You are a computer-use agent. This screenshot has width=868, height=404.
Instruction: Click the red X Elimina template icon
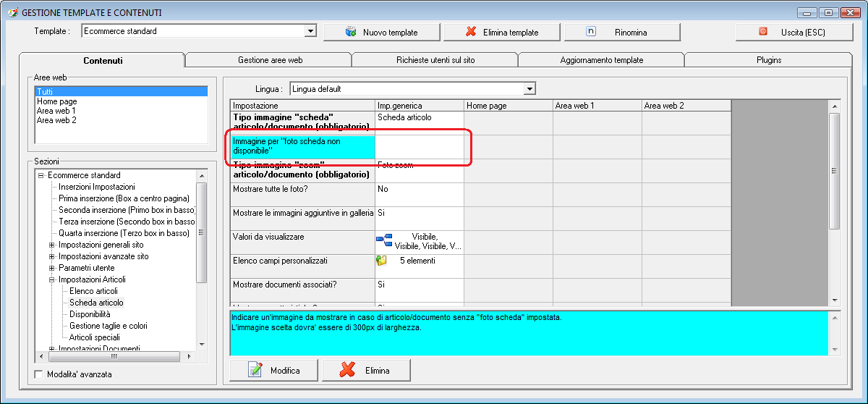471,32
